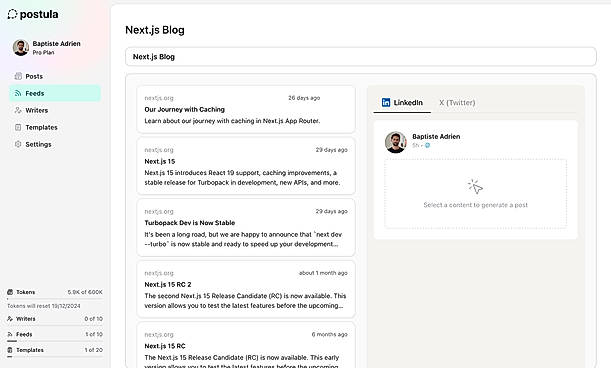This screenshot has width=611, height=368.
Task: Click the 'about 1 month ago' timestamp
Action: [x=323, y=273]
